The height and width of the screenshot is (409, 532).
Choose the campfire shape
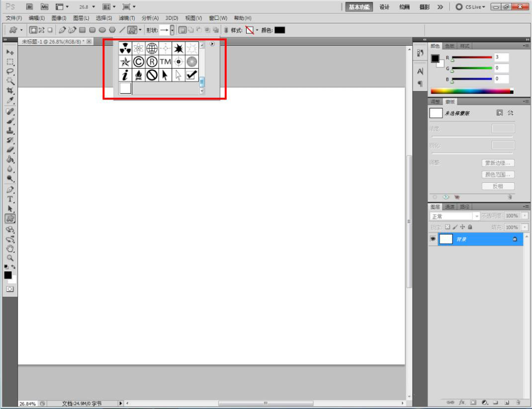[x=138, y=75]
